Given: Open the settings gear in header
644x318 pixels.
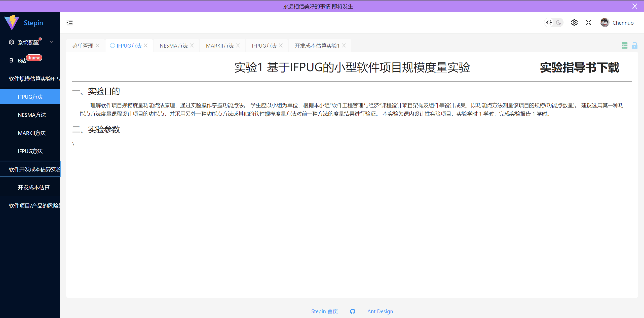Looking at the screenshot, I should (x=574, y=23).
